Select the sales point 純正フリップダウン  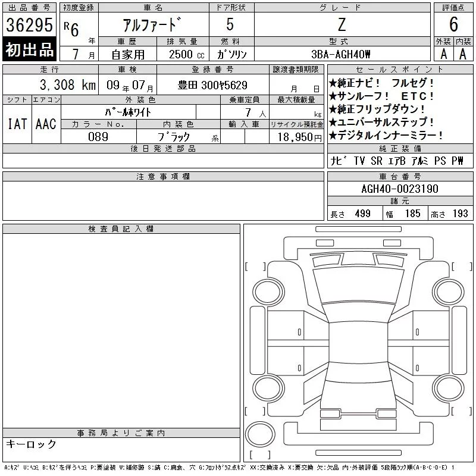377,109
